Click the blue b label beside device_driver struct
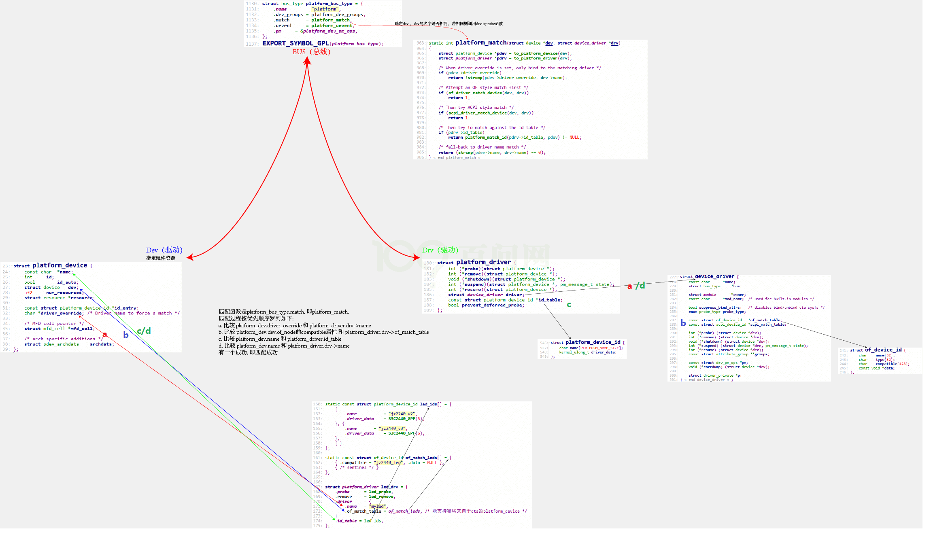 click(683, 323)
